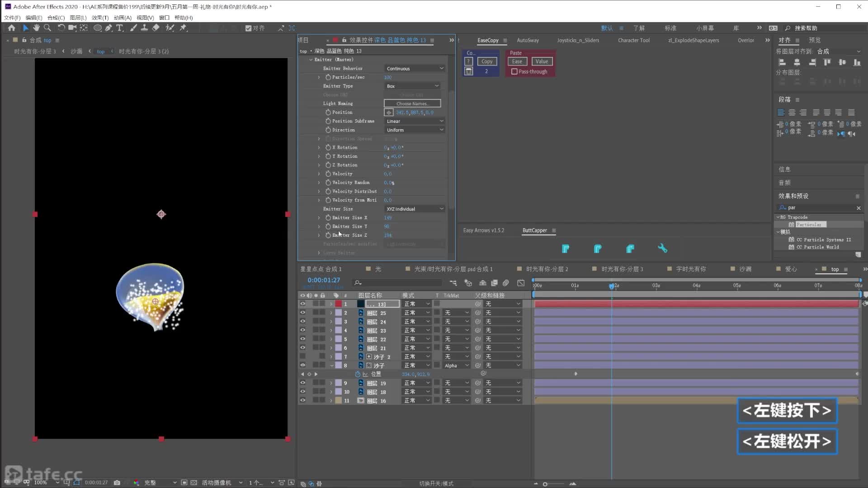Select the Roto Brush tool

point(170,28)
